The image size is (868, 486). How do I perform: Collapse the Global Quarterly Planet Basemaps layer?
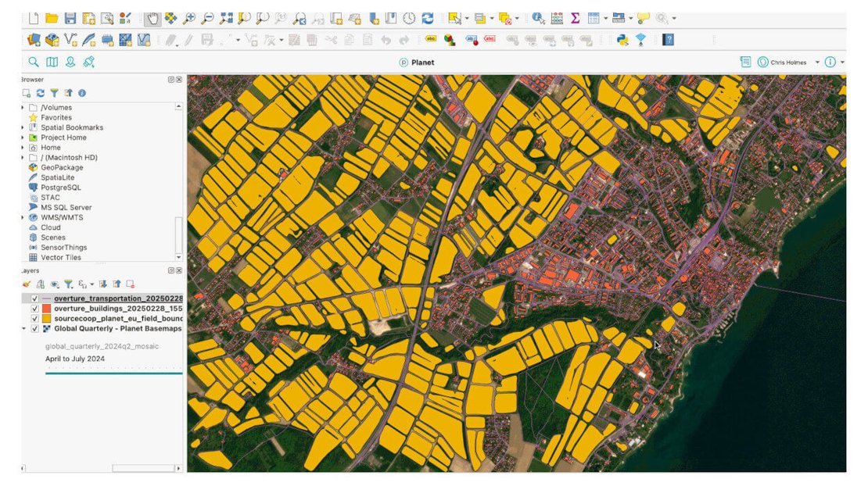[23, 329]
